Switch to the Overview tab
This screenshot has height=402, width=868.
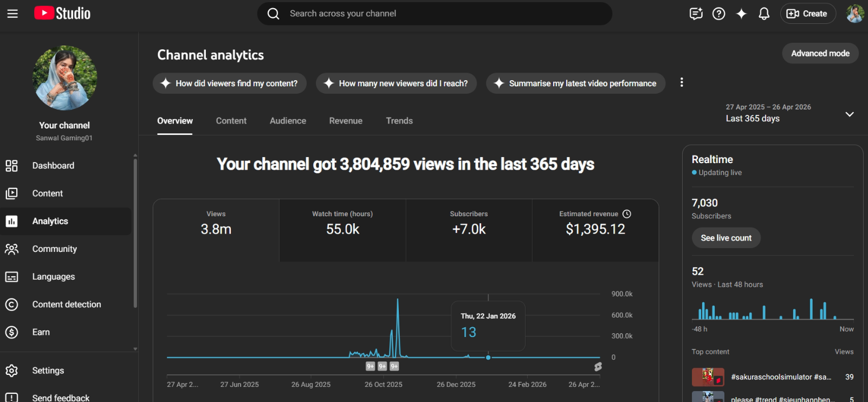(175, 121)
